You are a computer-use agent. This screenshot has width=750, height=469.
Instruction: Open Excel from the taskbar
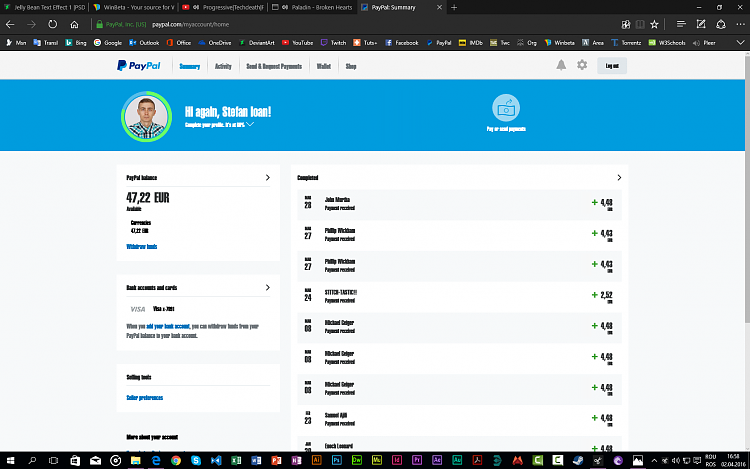(236, 460)
